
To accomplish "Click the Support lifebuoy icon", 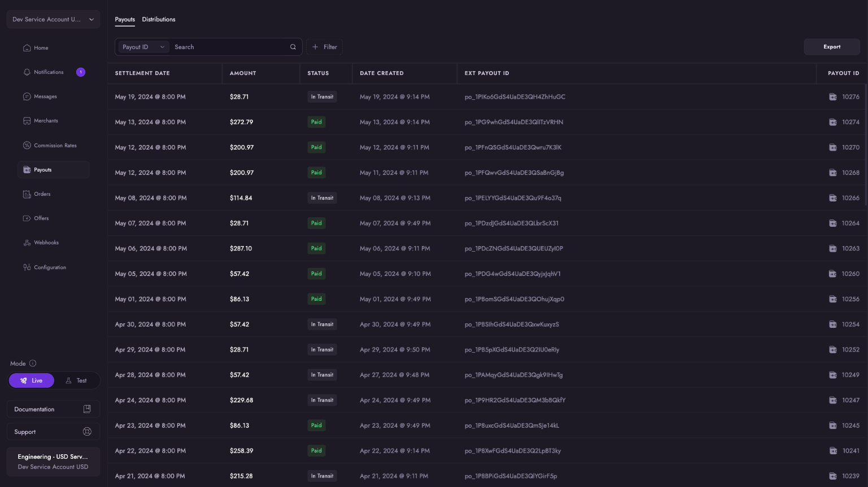I will click(x=87, y=432).
